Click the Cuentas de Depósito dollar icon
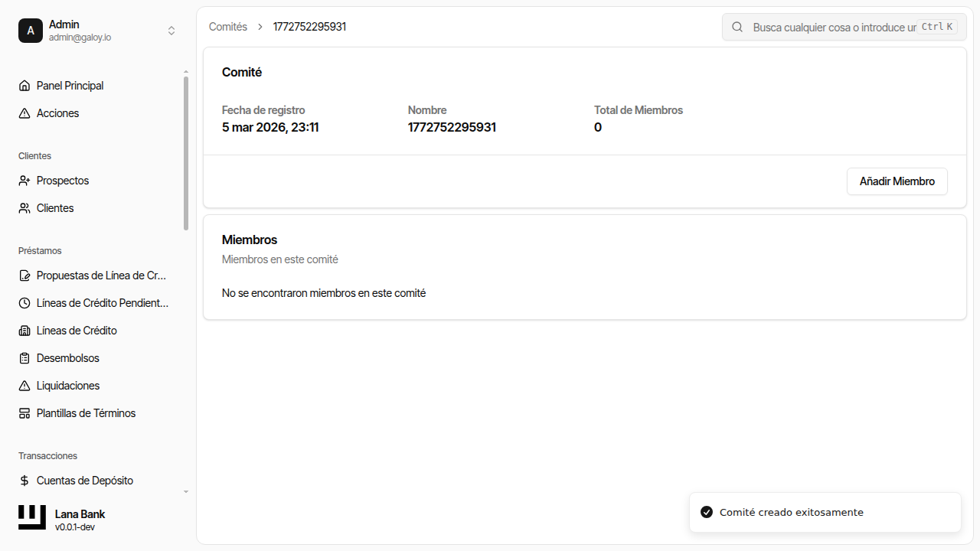Screen dimensions: 980x551 tap(24, 481)
